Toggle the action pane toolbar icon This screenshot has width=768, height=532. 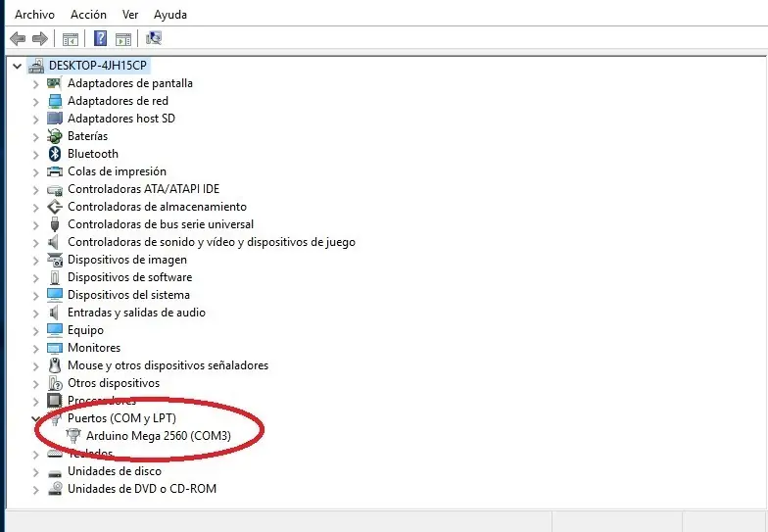(123, 39)
